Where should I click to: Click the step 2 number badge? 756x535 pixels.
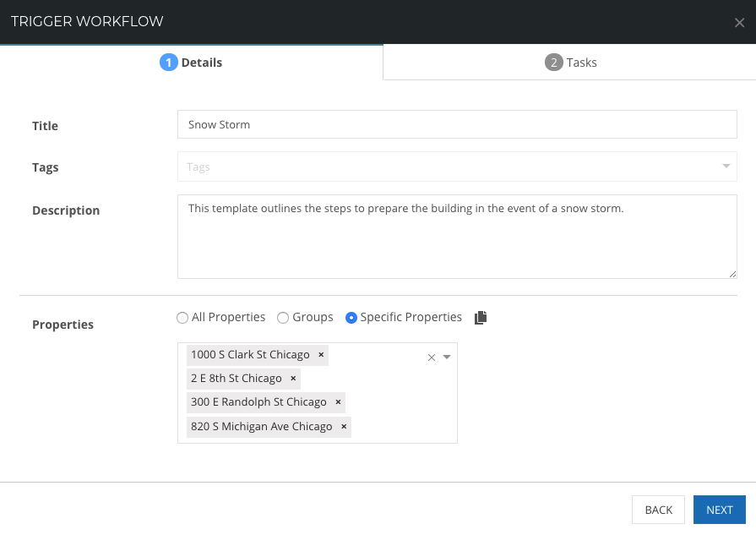click(554, 63)
